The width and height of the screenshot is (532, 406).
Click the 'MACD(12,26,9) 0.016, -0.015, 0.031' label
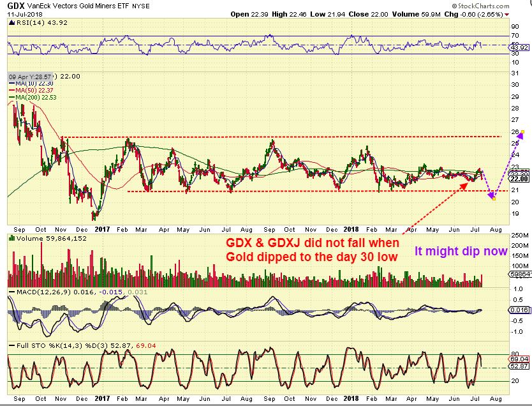click(x=82, y=292)
